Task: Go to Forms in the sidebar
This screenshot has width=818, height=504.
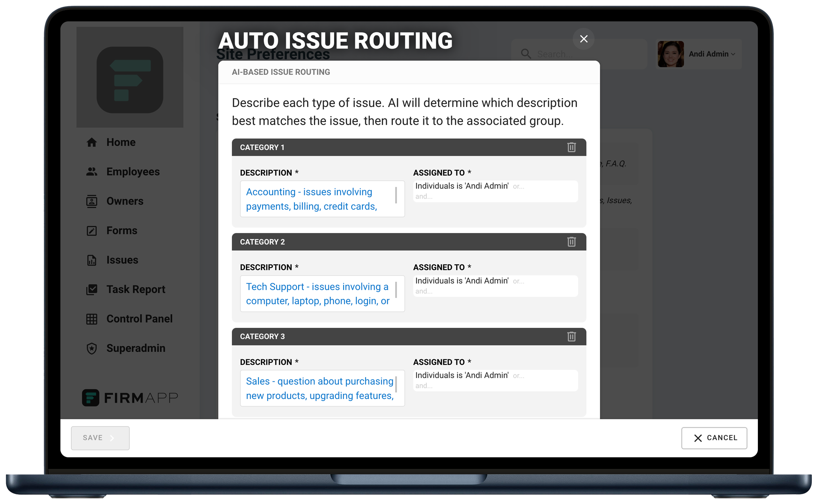Action: pos(121,231)
